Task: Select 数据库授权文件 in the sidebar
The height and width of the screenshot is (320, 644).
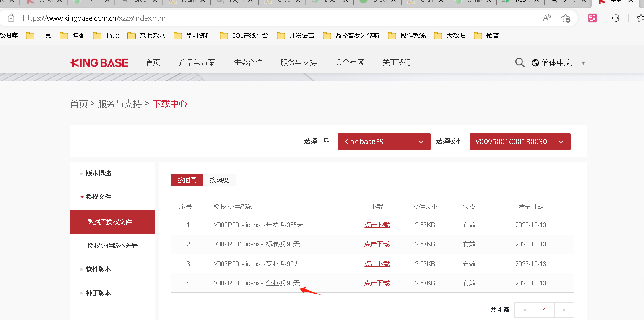Action: (112, 222)
